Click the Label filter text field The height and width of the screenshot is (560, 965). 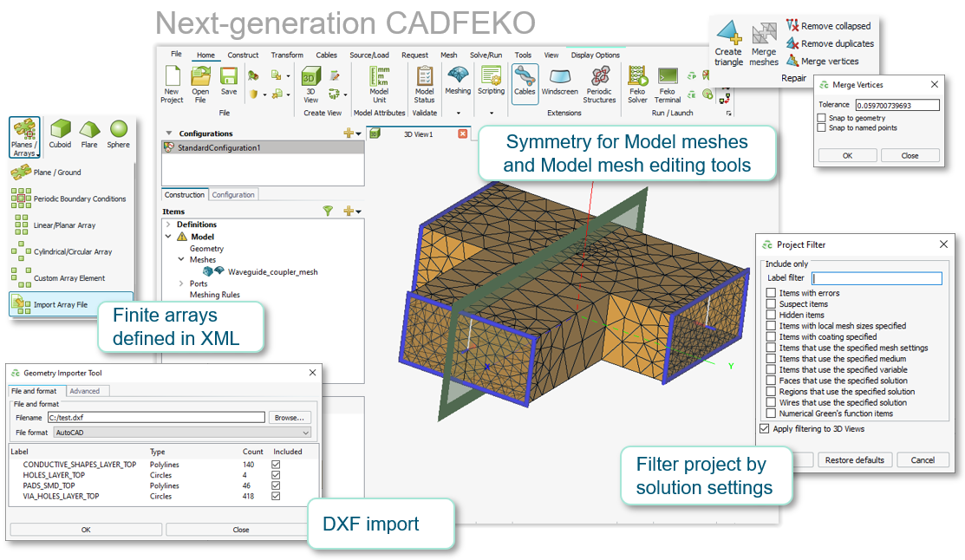(x=876, y=278)
